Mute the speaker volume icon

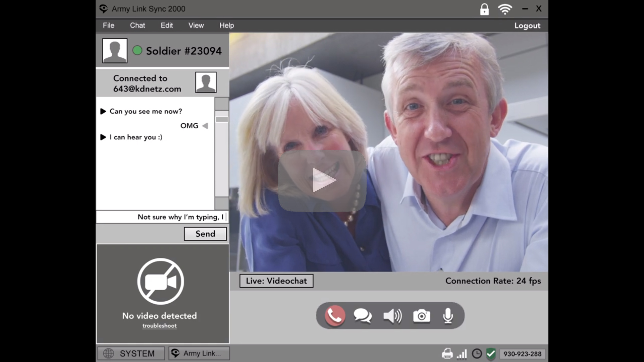(392, 316)
